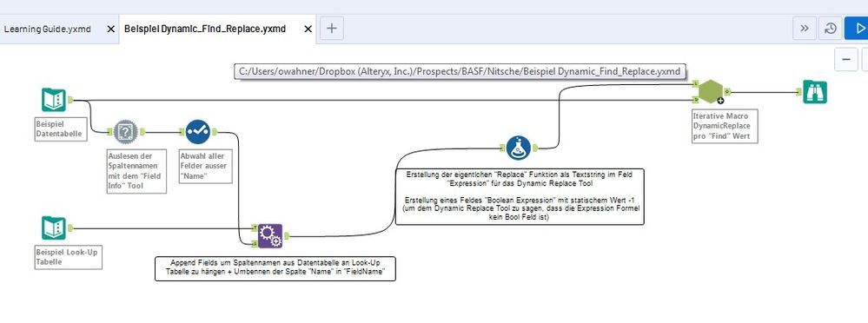Select the Beispiel Datentabelle input tool icon
The height and width of the screenshot is (323, 868).
(54, 100)
